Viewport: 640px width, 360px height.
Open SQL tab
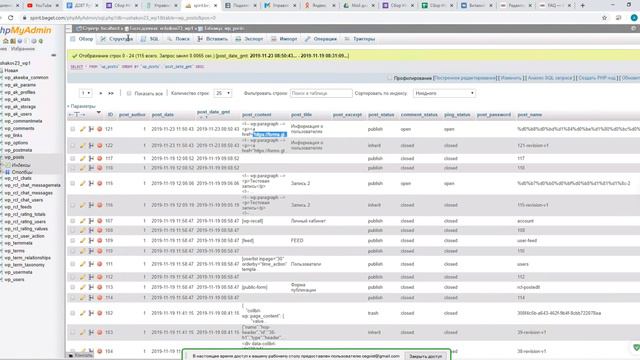click(x=150, y=39)
